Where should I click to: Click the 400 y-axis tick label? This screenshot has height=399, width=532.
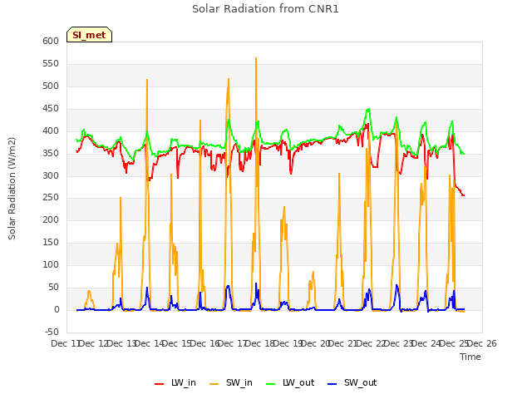[x=51, y=131]
